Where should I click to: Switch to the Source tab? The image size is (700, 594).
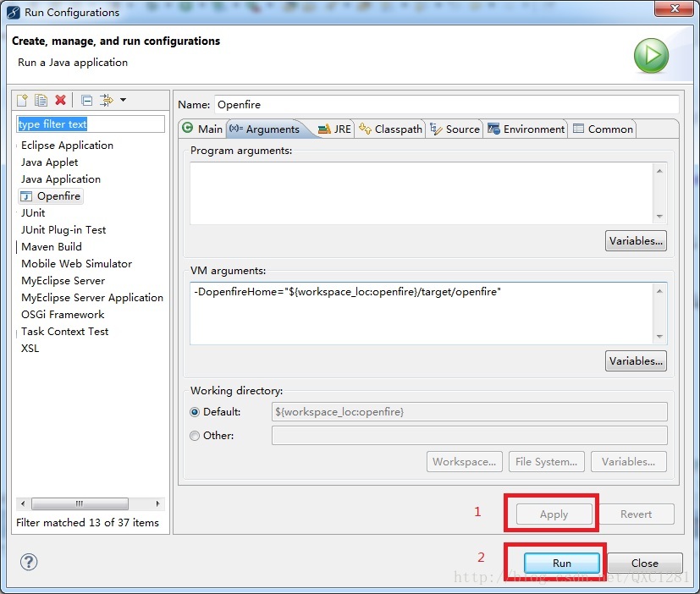455,129
